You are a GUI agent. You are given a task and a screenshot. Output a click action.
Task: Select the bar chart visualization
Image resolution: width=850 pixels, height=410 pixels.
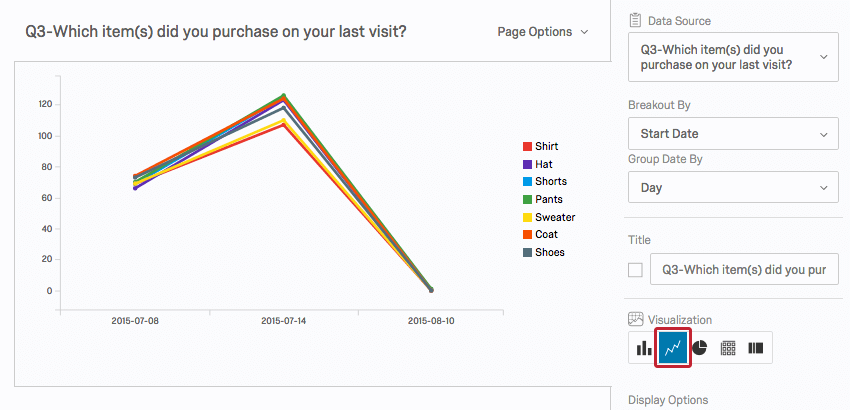(x=645, y=348)
